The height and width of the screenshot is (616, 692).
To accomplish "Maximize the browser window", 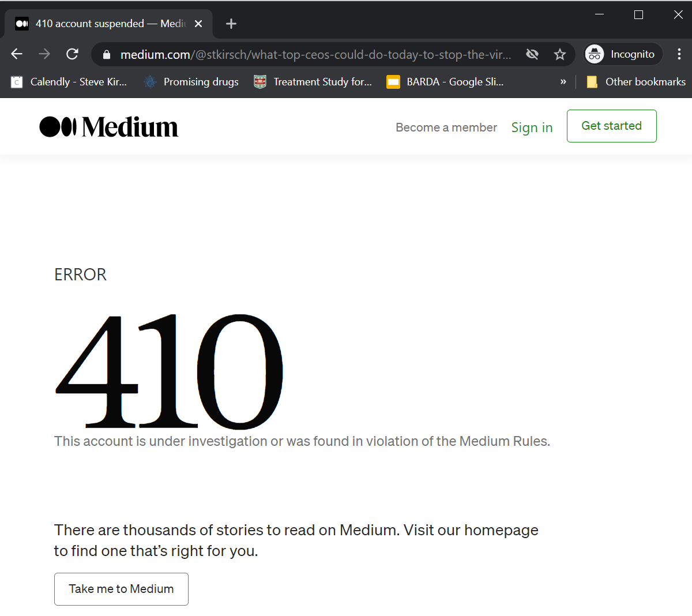I will coord(639,14).
